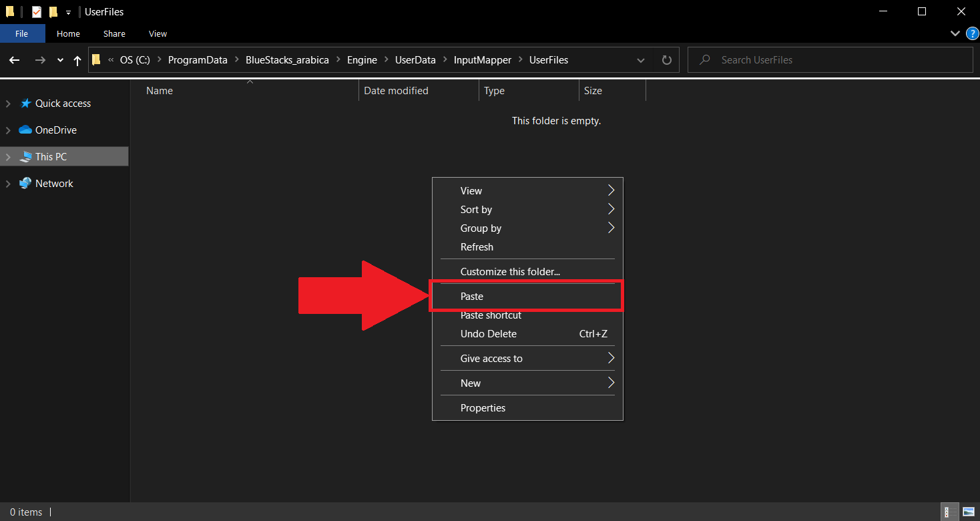Open the Help question mark icon
Viewport: 980px width, 521px height.
point(972,33)
